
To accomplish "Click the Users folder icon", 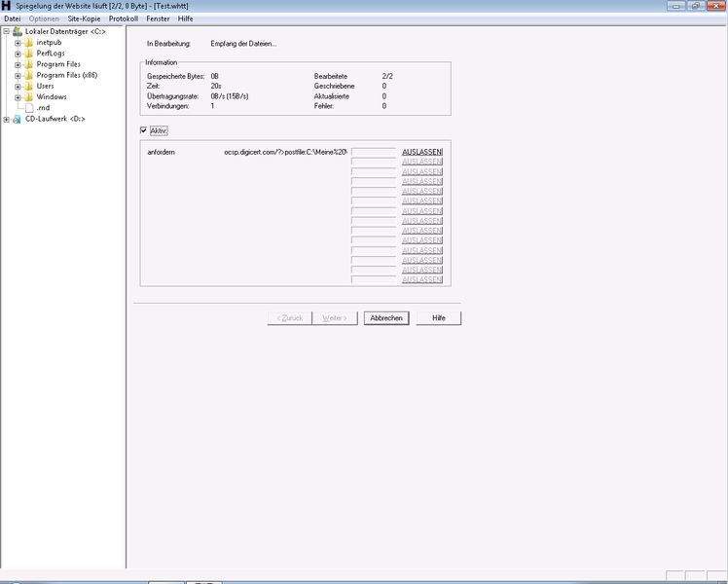I will click(29, 86).
